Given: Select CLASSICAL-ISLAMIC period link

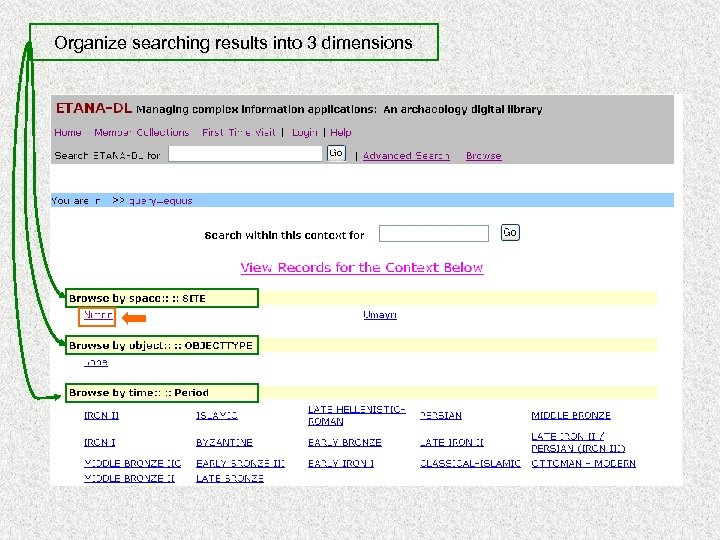Looking at the screenshot, I should pos(470,463).
